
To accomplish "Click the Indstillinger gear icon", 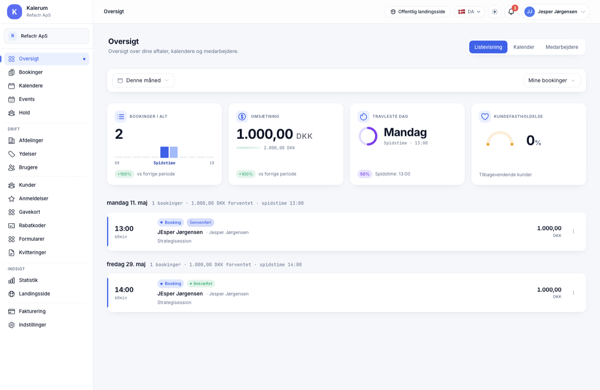I will [x=11, y=325].
